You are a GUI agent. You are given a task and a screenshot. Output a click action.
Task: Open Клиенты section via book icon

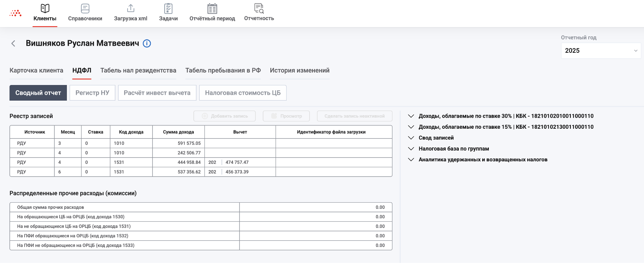tap(45, 8)
